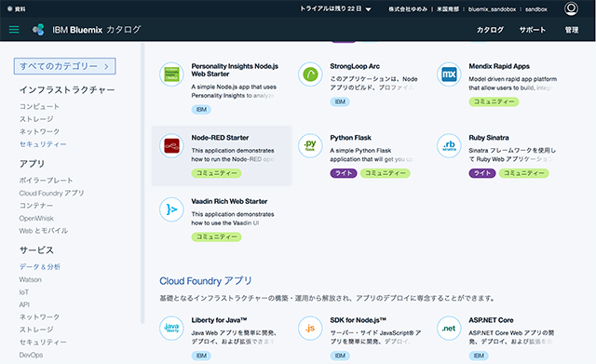Click the sidebar vertical scrollbar
Image resolution: width=596 pixels, height=364 pixels.
(142, 182)
